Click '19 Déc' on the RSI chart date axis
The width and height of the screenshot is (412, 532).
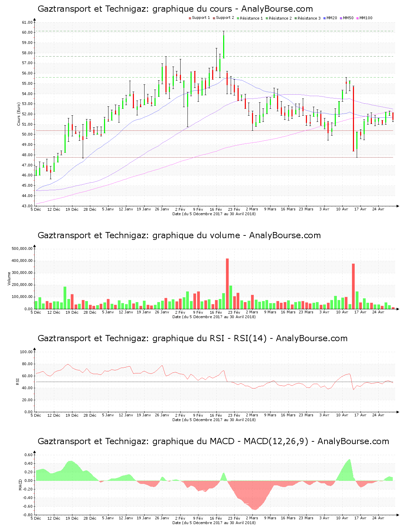pyautogui.click(x=72, y=415)
